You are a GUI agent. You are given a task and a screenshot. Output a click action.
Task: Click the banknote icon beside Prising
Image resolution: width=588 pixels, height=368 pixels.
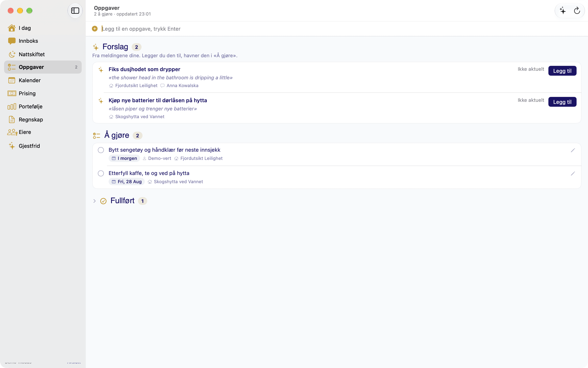[x=12, y=93]
